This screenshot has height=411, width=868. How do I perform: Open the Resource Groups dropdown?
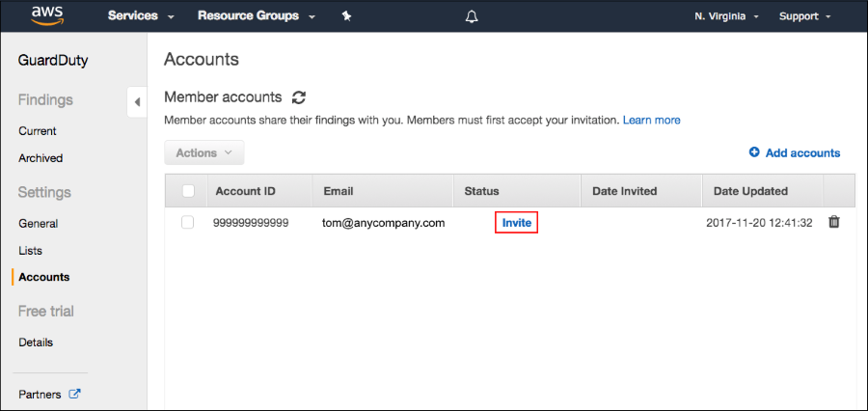(x=257, y=16)
